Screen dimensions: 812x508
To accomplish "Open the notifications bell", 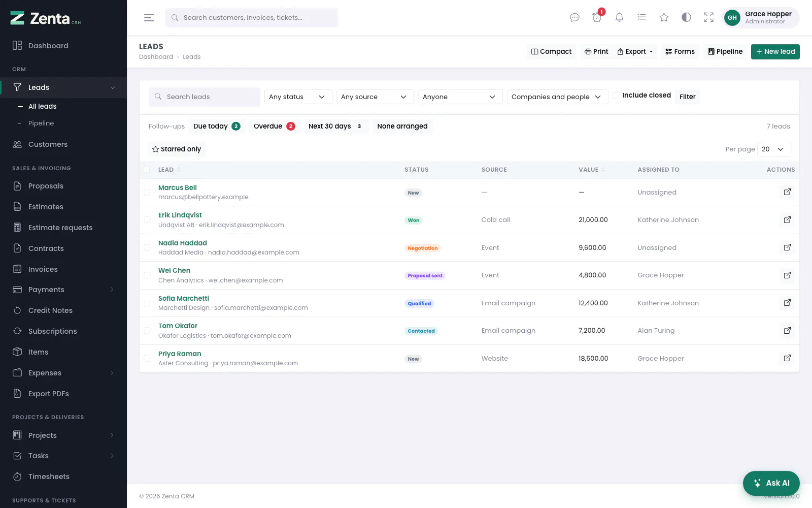I will [619, 17].
